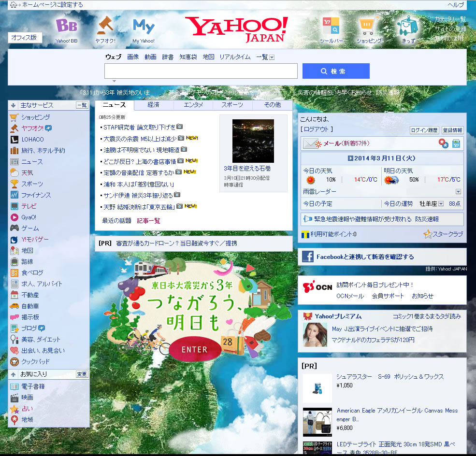Open the ヤフオク! gavel icon in the header
The image size is (476, 456).
(105, 26)
